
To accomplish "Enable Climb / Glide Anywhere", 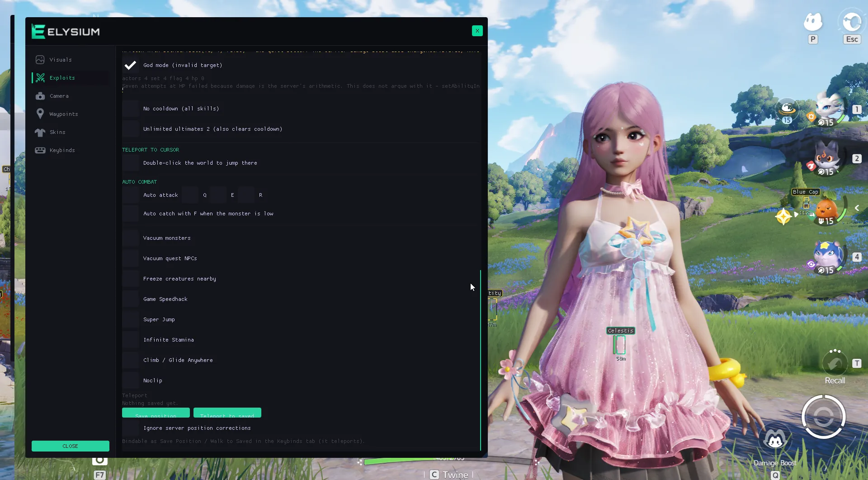I will 130,360.
